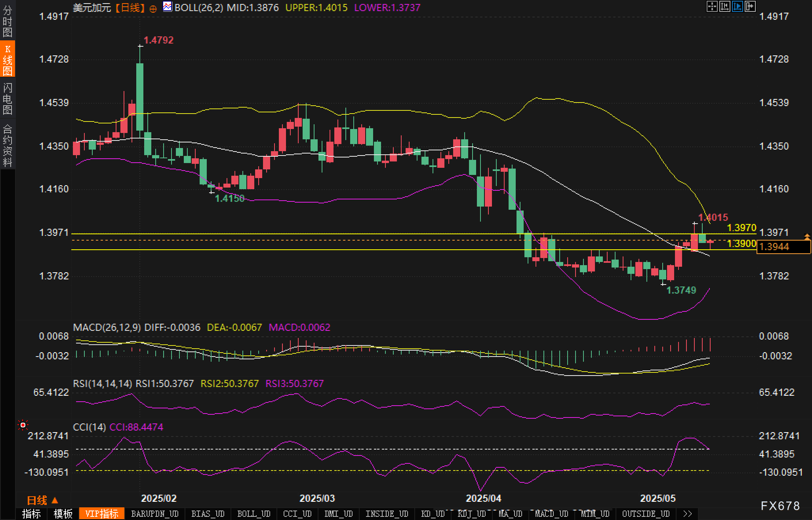
Task: Click the orange bell marker above 1.3944 price
Action: (807, 237)
